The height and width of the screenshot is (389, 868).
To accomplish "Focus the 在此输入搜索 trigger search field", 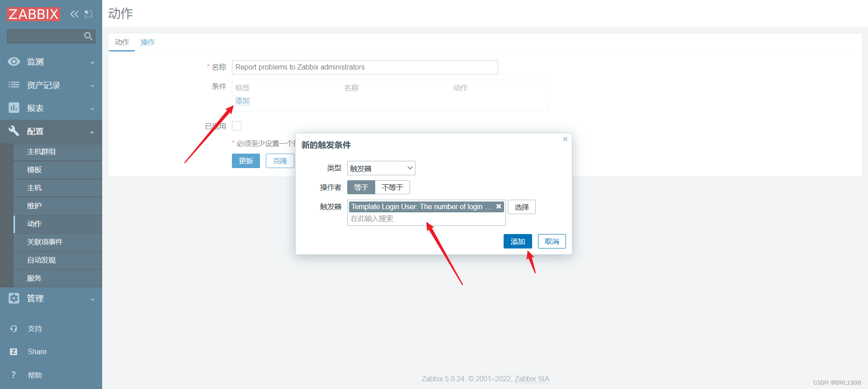I will click(x=426, y=219).
